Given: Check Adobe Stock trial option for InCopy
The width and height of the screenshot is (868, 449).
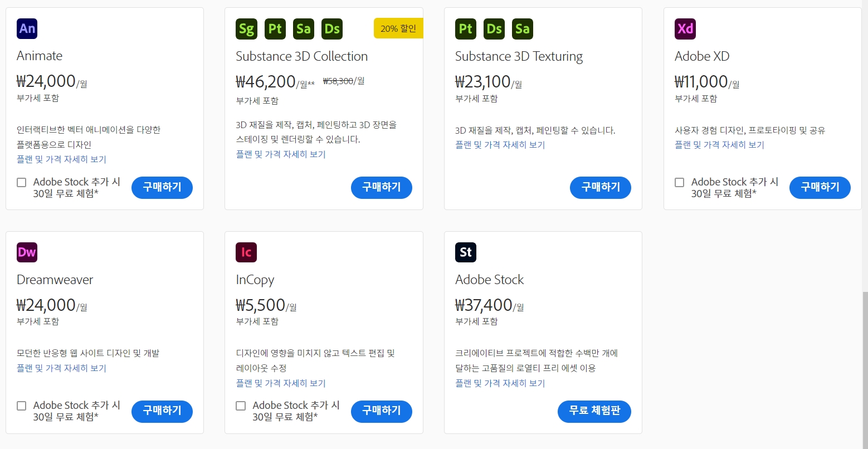Looking at the screenshot, I should click(241, 406).
